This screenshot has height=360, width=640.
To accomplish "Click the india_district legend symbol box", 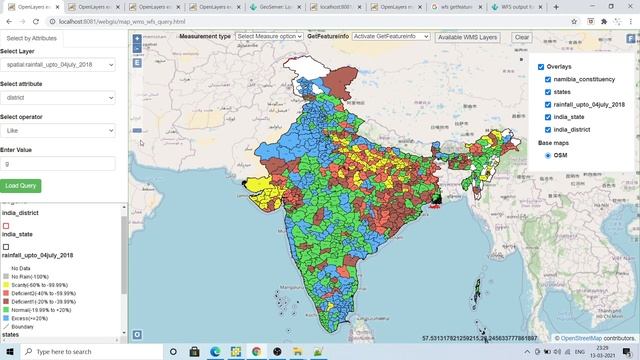I will [6, 226].
